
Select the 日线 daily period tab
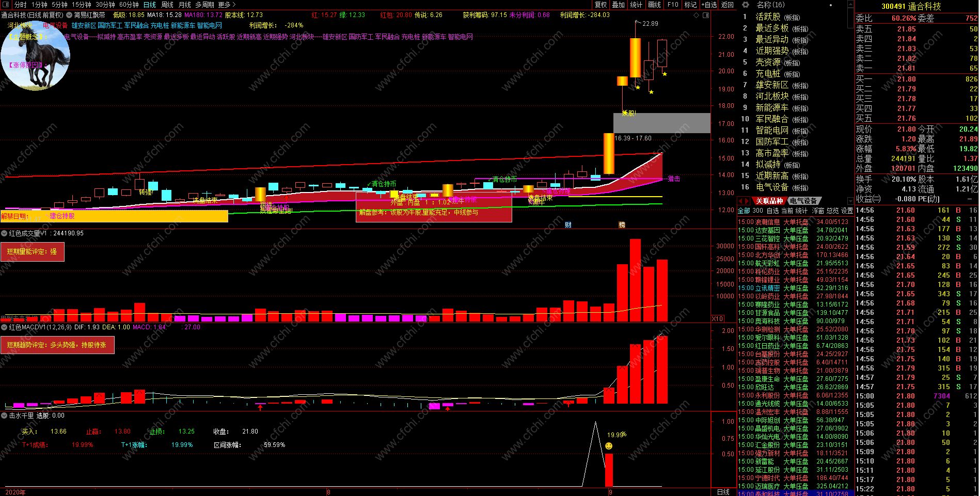click(x=150, y=5)
